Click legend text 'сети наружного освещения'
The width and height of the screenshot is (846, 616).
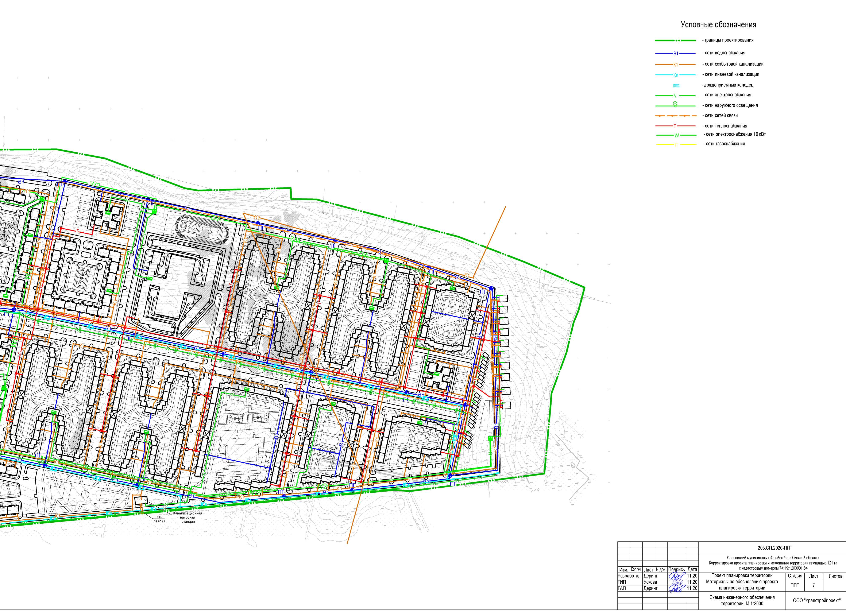pyautogui.click(x=731, y=105)
